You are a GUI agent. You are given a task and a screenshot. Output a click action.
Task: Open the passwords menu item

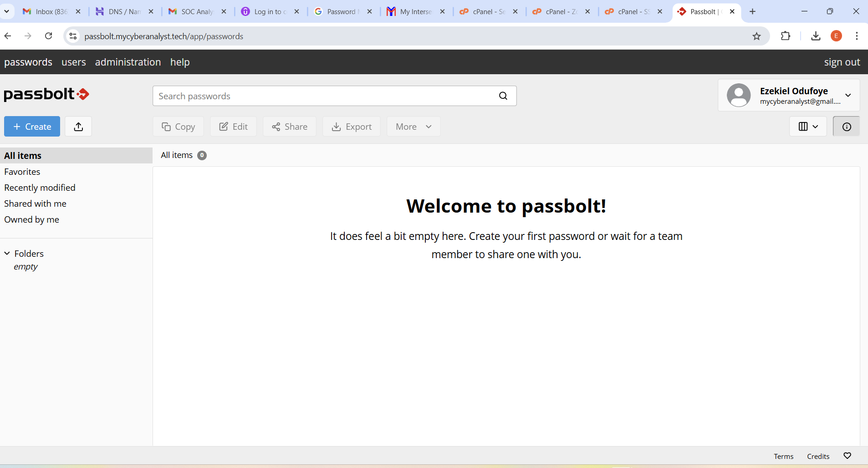click(x=28, y=62)
